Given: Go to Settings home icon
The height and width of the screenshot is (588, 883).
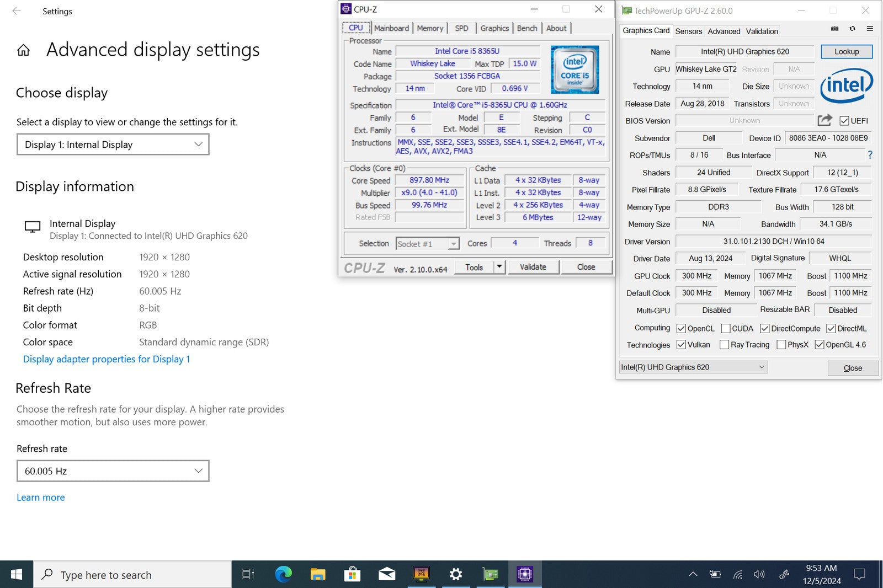Looking at the screenshot, I should point(23,51).
